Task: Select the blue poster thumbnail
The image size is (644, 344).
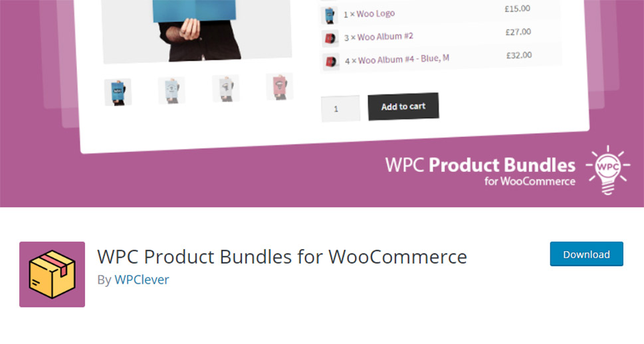Action: [x=118, y=92]
